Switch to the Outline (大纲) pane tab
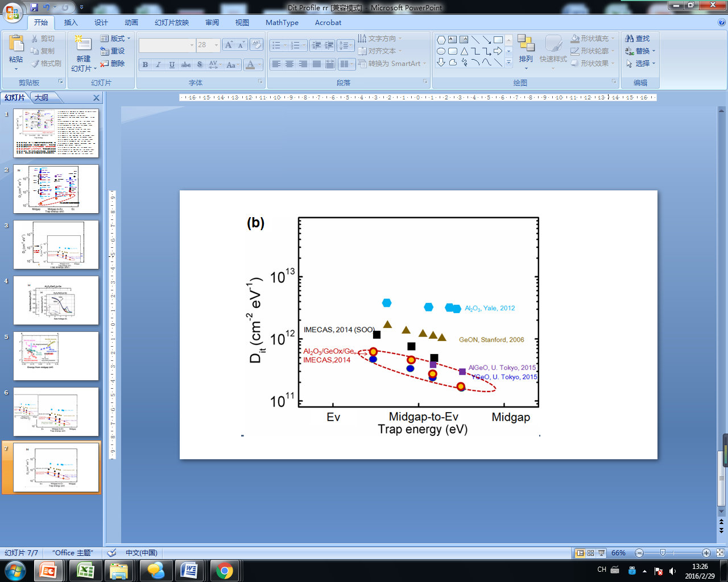Image resolution: width=728 pixels, height=582 pixels. pyautogui.click(x=42, y=98)
